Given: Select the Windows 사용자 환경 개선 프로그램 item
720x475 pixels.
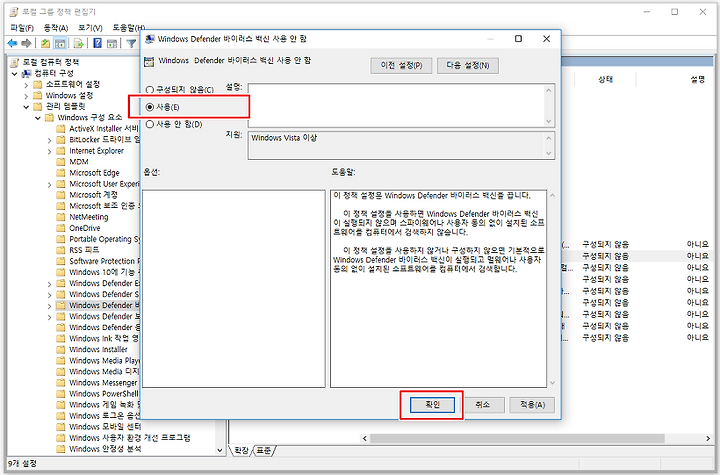Looking at the screenshot, I should [x=129, y=438].
